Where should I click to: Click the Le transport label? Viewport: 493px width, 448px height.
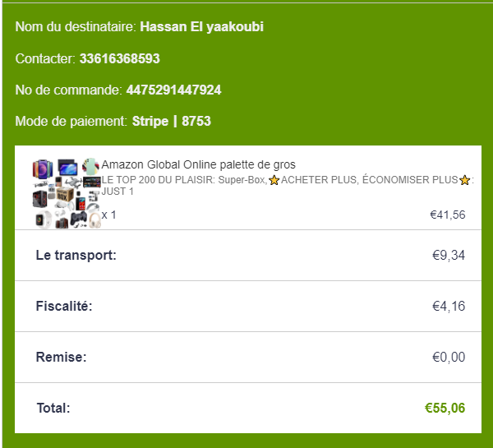click(76, 256)
